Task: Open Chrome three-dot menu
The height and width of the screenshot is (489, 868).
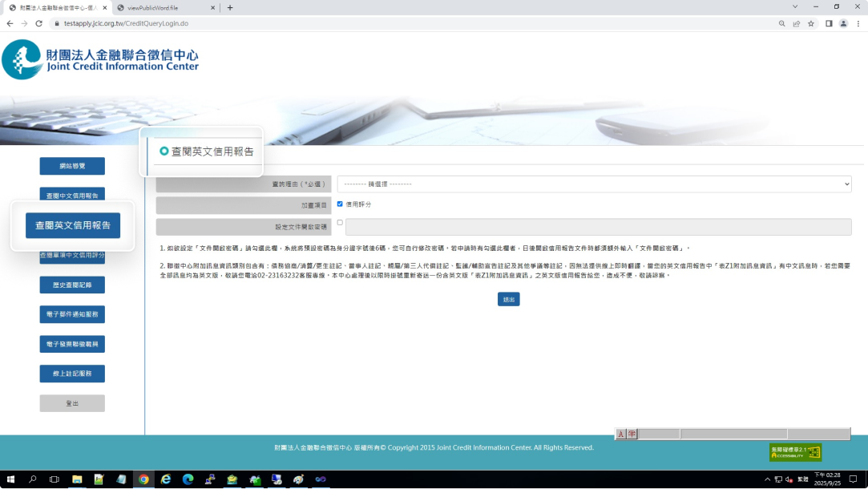Action: 858,24
